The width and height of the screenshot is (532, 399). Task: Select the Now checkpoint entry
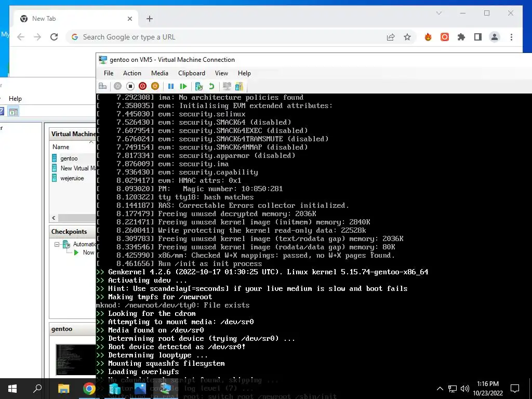pyautogui.click(x=88, y=252)
